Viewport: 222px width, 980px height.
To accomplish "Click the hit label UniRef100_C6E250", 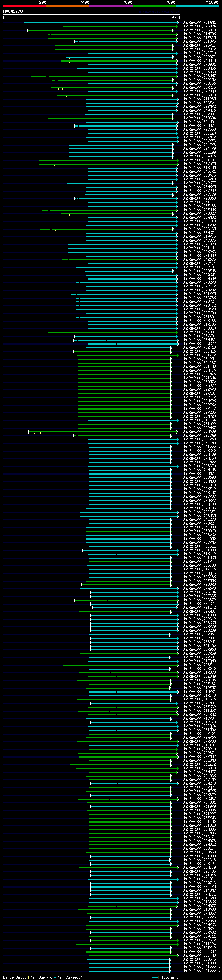I will coord(199,439).
